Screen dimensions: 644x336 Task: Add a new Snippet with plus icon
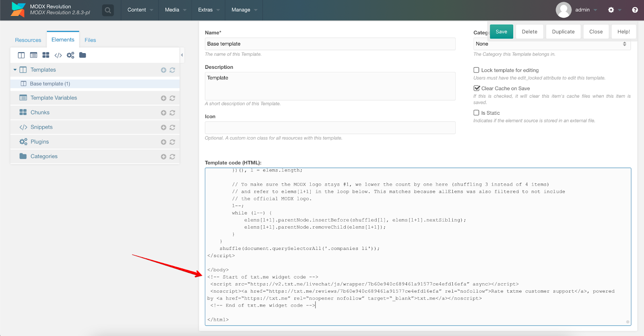tap(163, 128)
